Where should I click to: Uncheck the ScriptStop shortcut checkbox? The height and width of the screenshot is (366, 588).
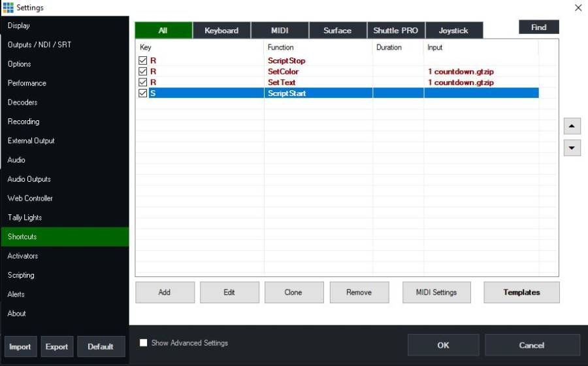pos(143,61)
